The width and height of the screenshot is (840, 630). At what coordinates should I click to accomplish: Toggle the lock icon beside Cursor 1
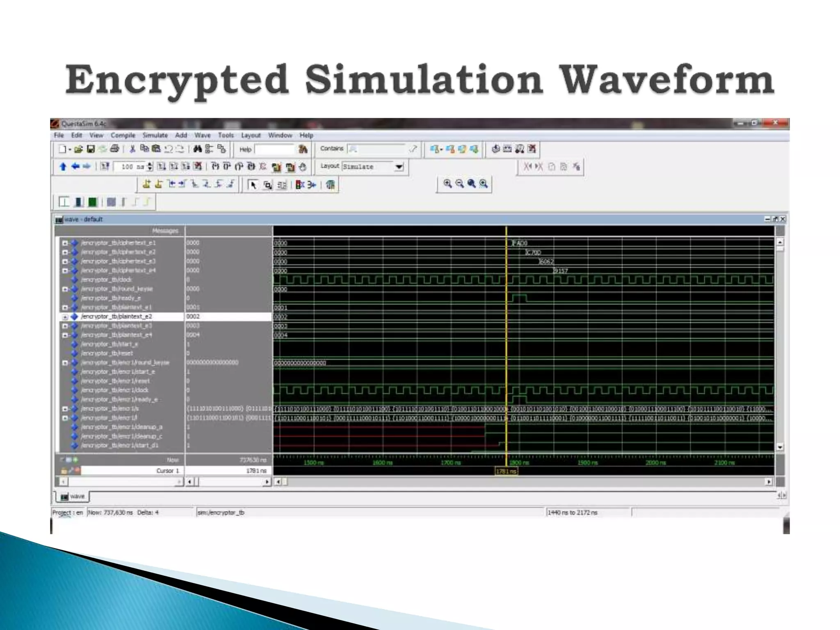pos(64,471)
